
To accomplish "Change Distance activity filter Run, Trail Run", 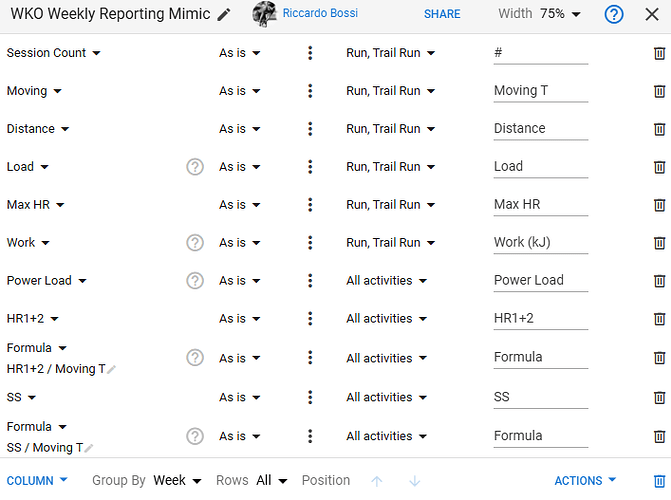I will (390, 129).
